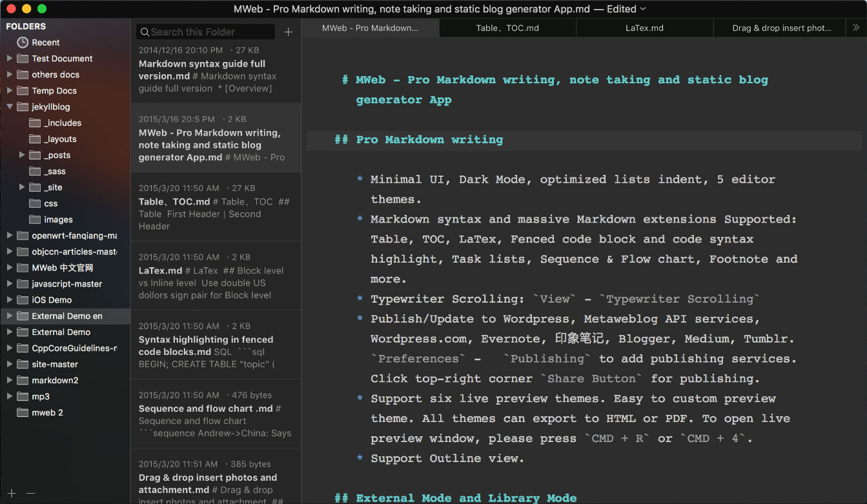Click the External Demo en folder icon
Screen dimensions: 867x504
[23, 316]
